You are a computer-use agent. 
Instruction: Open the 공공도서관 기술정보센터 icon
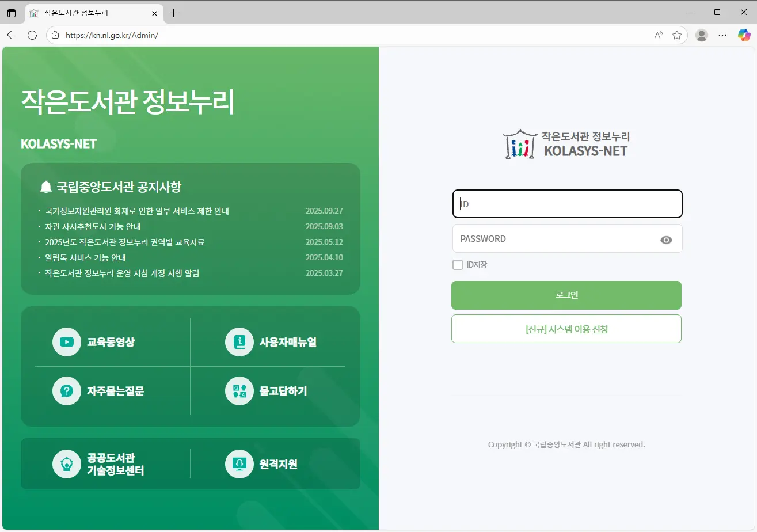point(67,464)
